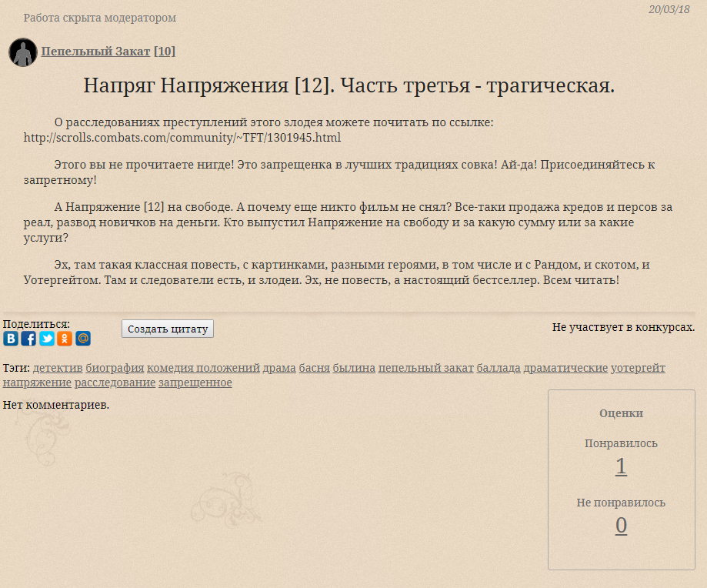Click the Поделиться label
The width and height of the screenshot is (707, 588).
pyautogui.click(x=36, y=324)
